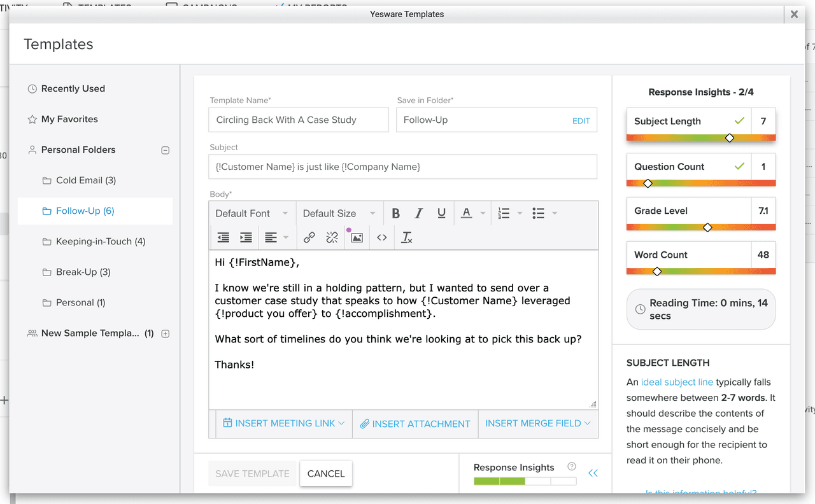Increase indent using the indent icon
Viewport: 815px width, 504px height.
(x=246, y=237)
